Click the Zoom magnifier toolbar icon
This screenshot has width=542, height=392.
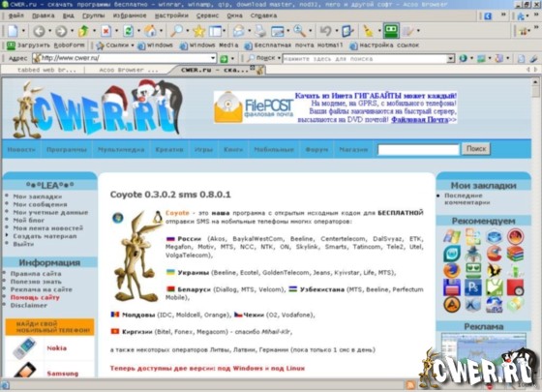tap(299, 31)
